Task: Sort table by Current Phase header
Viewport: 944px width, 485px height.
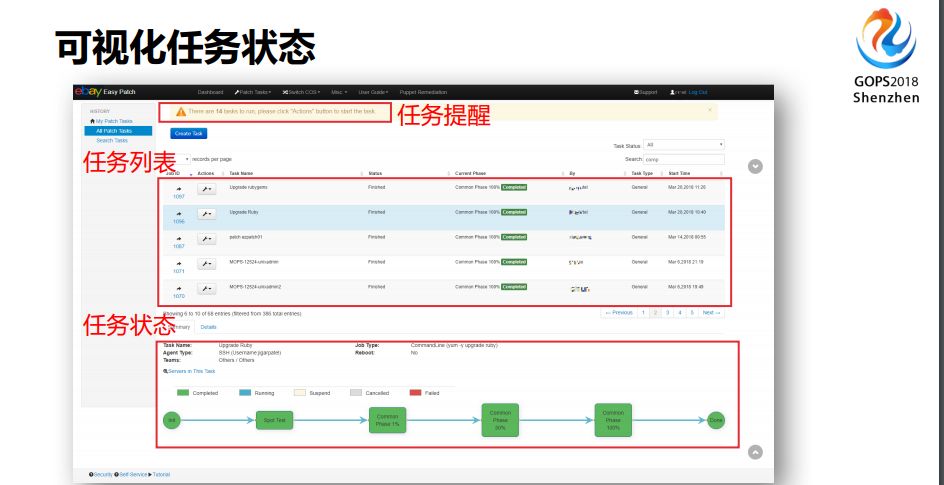Action: click(470, 173)
